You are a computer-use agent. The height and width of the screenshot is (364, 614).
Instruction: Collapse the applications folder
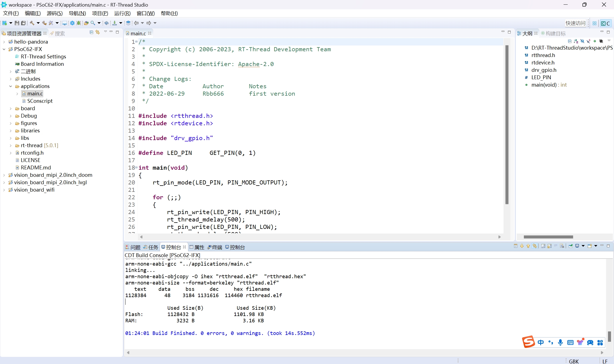tap(10, 86)
